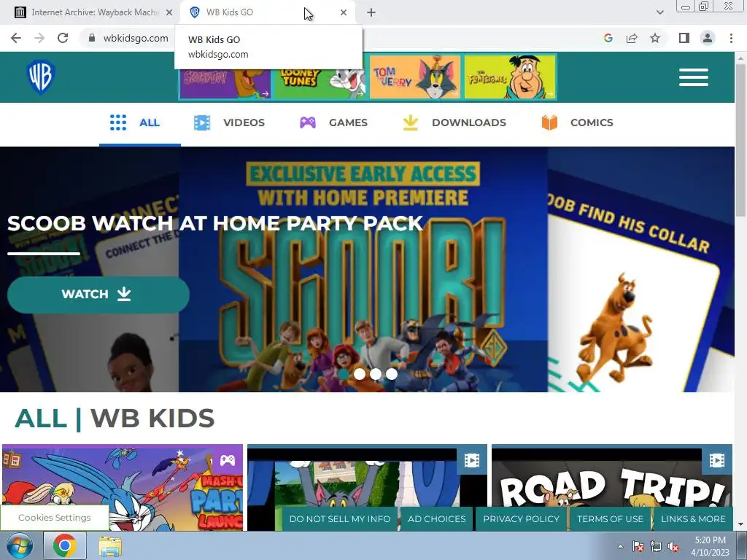747x560 pixels.
Task: Open the hamburger menu on WB Kids site
Action: point(694,77)
